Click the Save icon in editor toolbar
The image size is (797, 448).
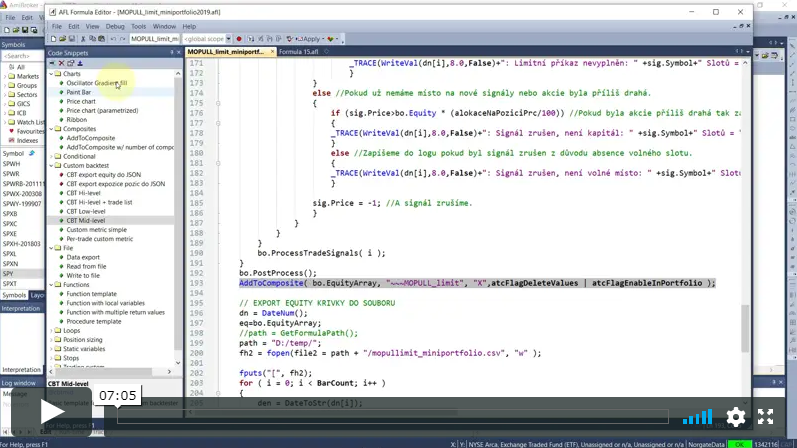74,37
